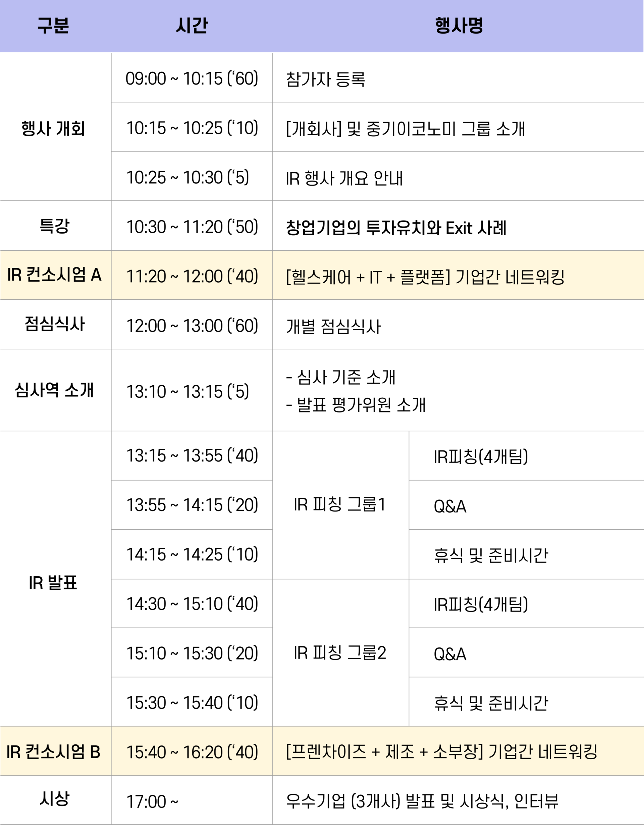
Task: Click the 09:00 ~ 10:15 time cell
Action: point(192,79)
